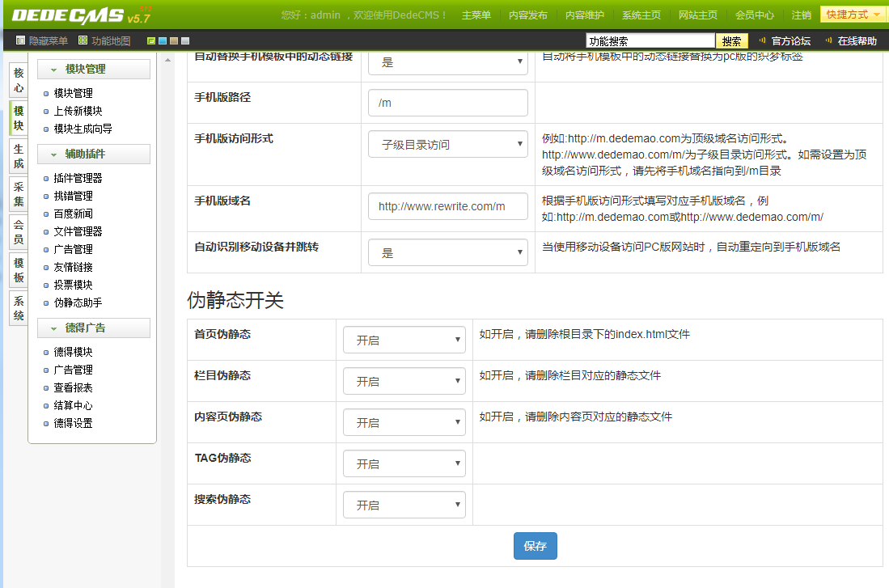Switch to the 模块 side tab
The image size is (889, 588).
coord(19,118)
